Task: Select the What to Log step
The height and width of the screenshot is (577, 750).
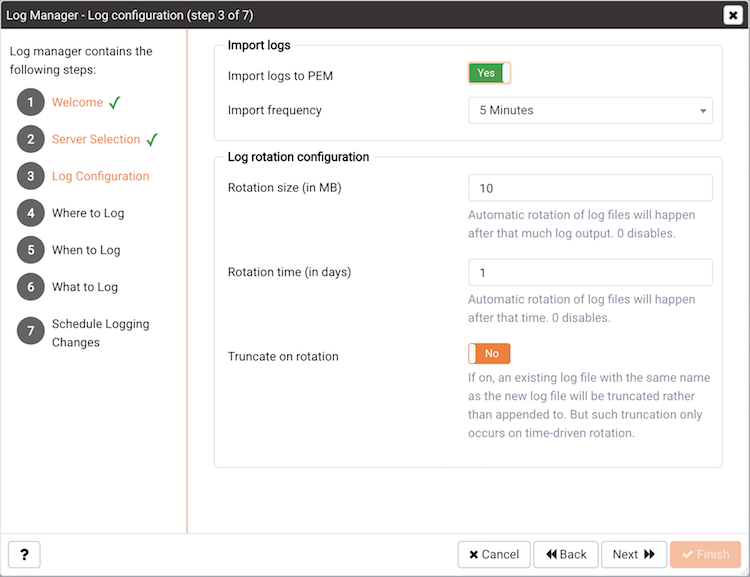Action: (85, 287)
